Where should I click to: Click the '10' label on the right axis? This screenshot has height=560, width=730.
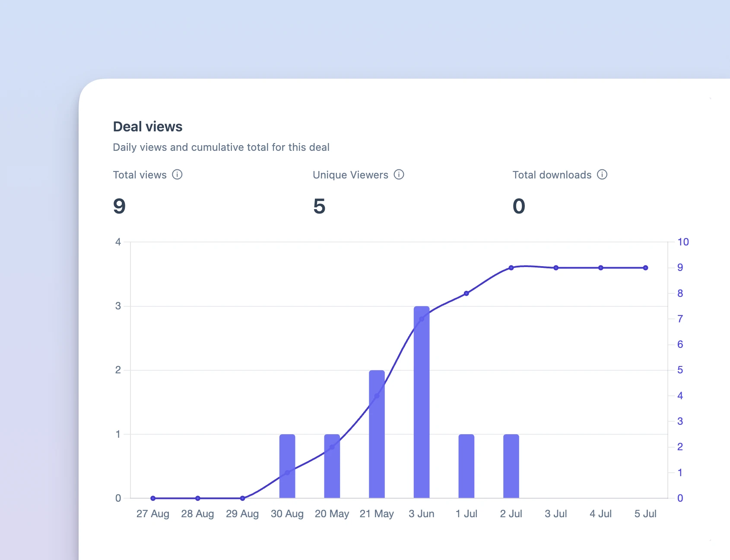(x=683, y=242)
